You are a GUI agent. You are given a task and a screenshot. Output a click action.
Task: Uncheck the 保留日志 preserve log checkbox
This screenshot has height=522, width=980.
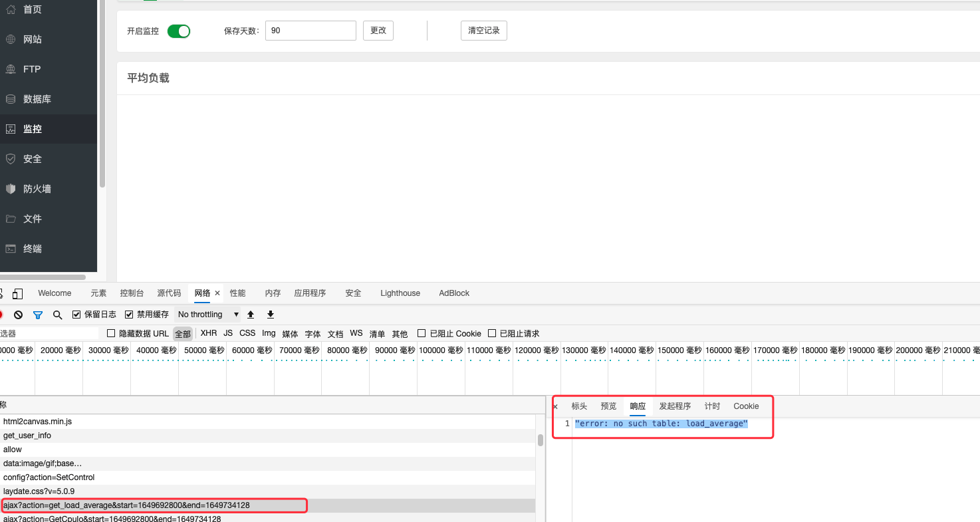point(76,315)
